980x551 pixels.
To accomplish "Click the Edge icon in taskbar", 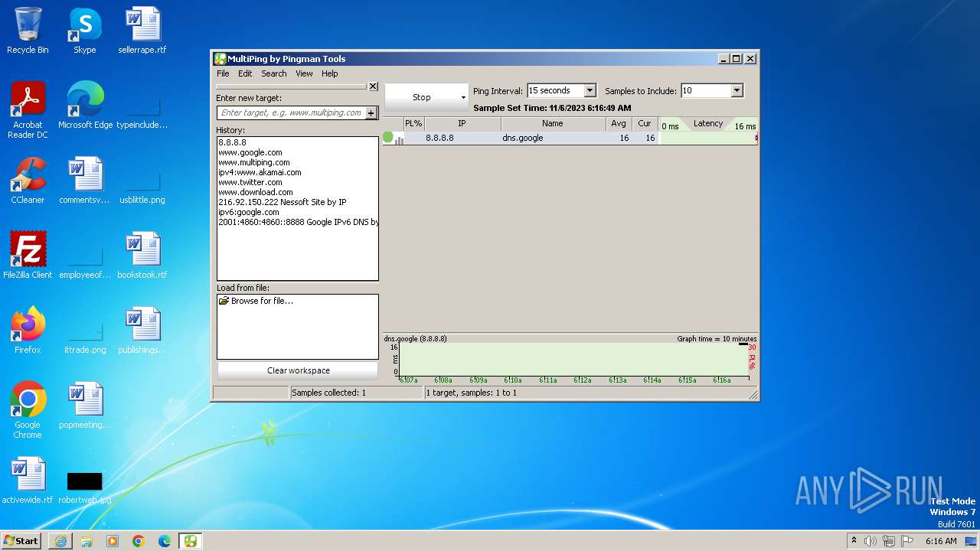I will [x=165, y=541].
